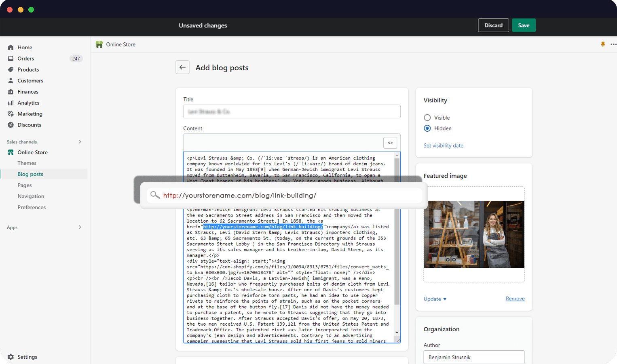Select the Hidden radio button
The width and height of the screenshot is (617, 364).
pos(427,128)
